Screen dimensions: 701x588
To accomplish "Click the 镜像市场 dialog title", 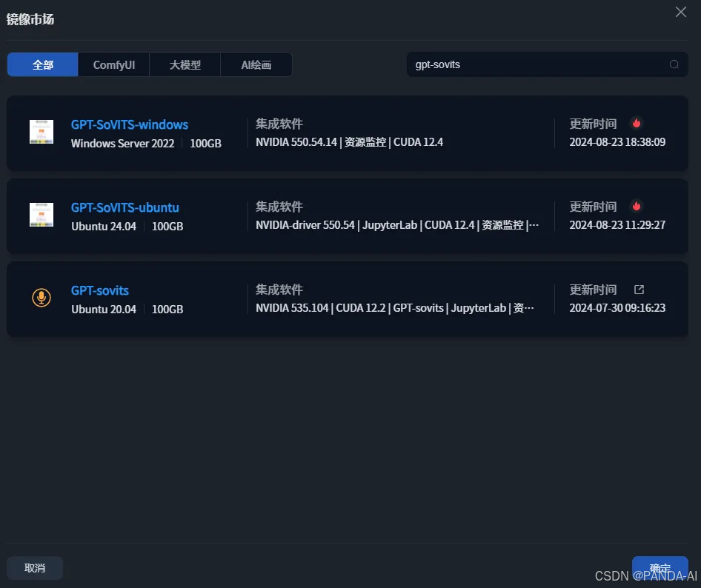I will click(x=30, y=19).
